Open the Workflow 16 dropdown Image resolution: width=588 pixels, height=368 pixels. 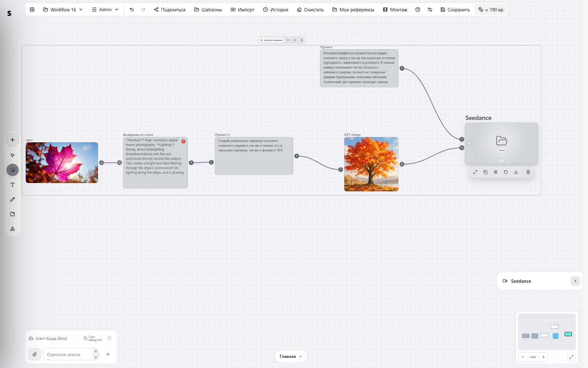63,10
